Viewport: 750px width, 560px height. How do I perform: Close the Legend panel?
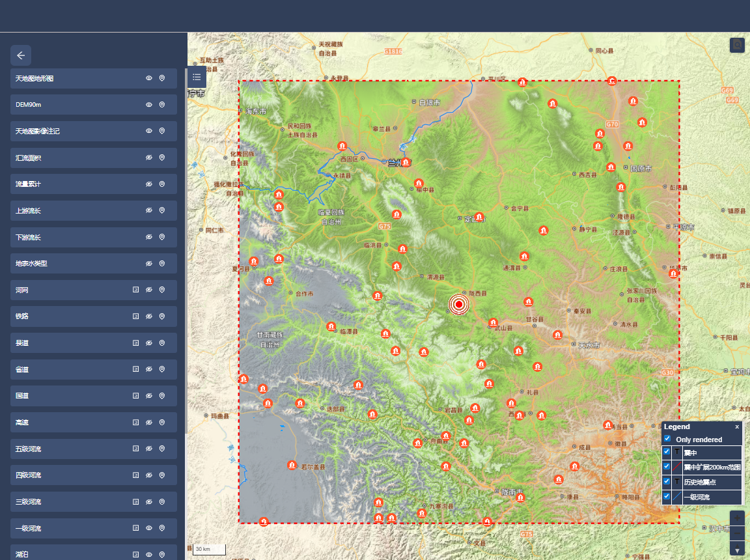(737, 427)
